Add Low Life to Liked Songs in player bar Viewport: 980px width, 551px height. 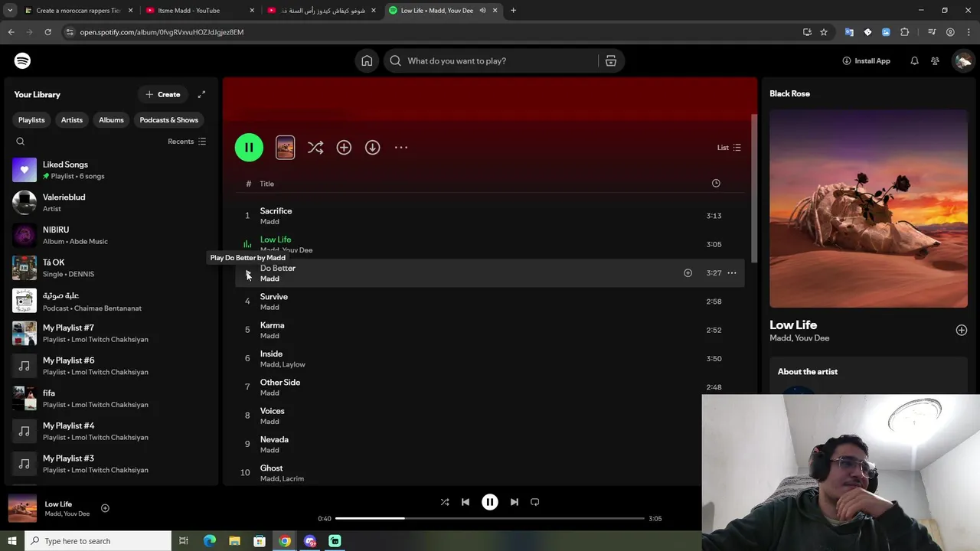click(105, 508)
